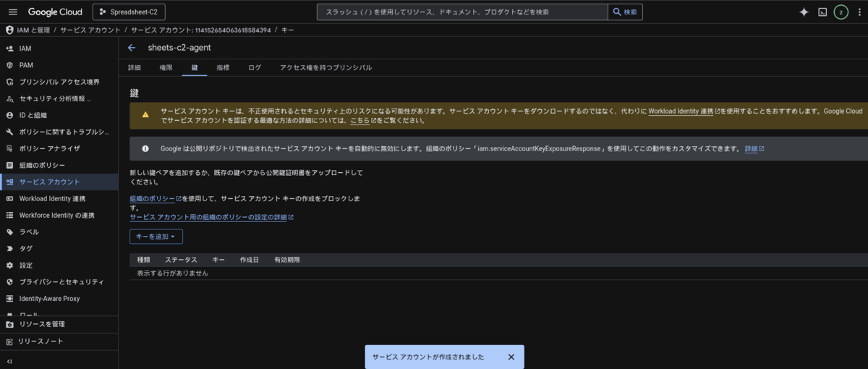The image size is (868, 369).
Task: Click the IAM と管理 shield icon
Action: coord(9,30)
